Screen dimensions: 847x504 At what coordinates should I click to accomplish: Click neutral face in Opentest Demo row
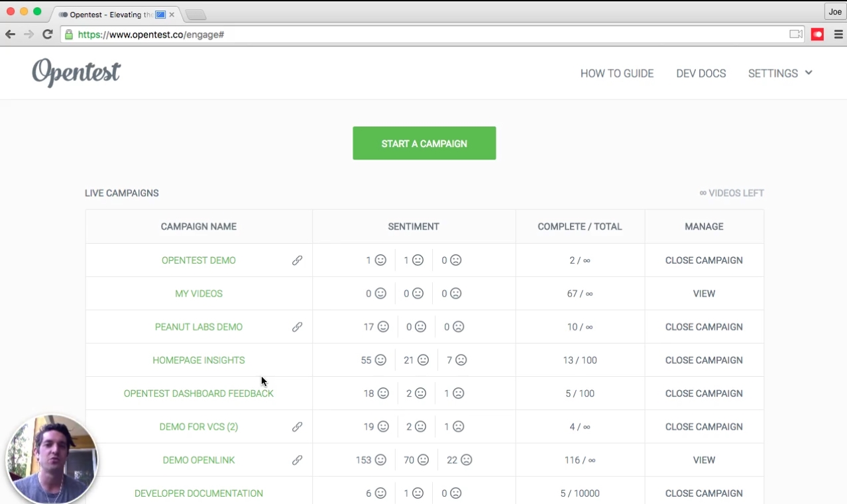pos(418,260)
